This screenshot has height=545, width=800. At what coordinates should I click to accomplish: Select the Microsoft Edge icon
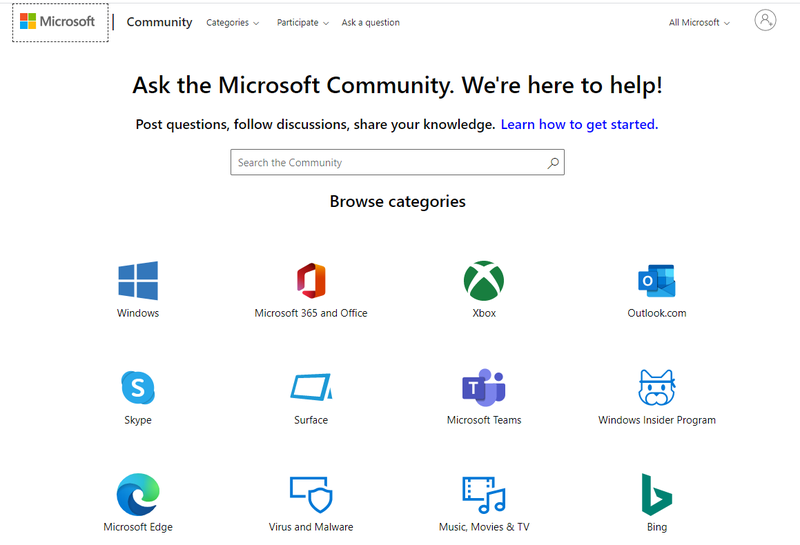(138, 494)
